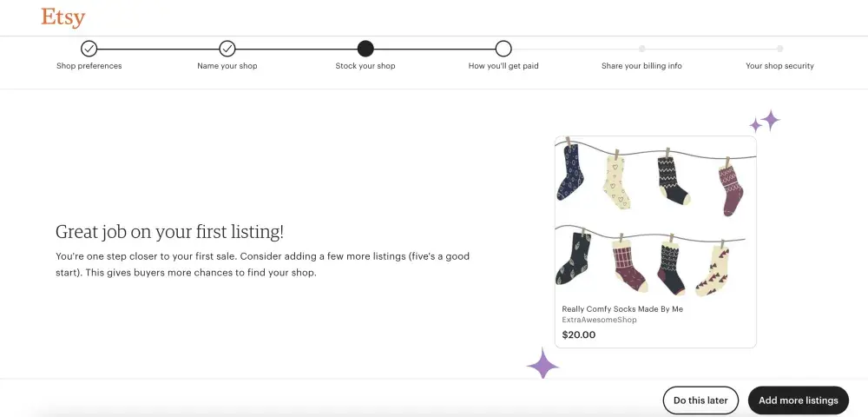Click the ExtraAwesomeShop shop name
Screen dimensions: 868x417
599,321
